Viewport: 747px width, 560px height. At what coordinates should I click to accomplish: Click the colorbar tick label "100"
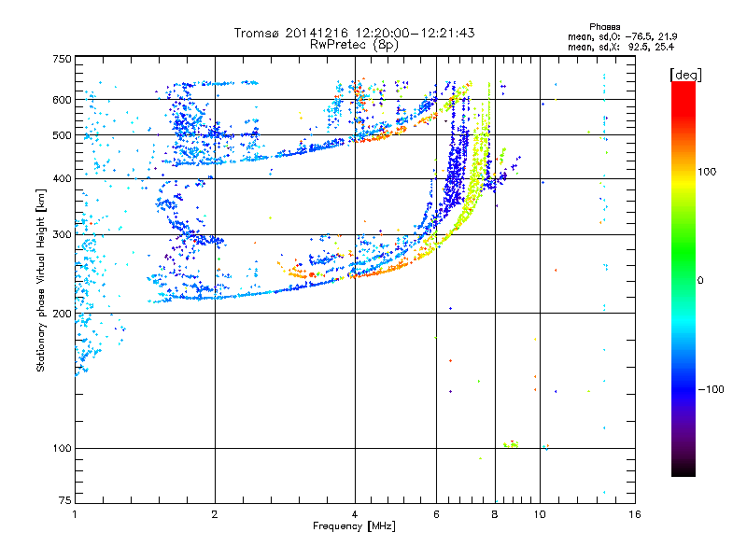point(707,172)
